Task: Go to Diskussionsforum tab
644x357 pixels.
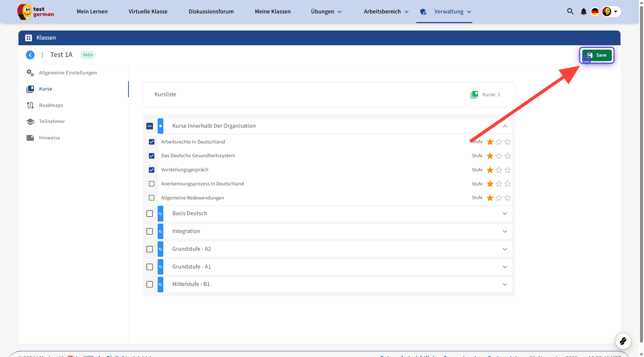Action: point(211,12)
